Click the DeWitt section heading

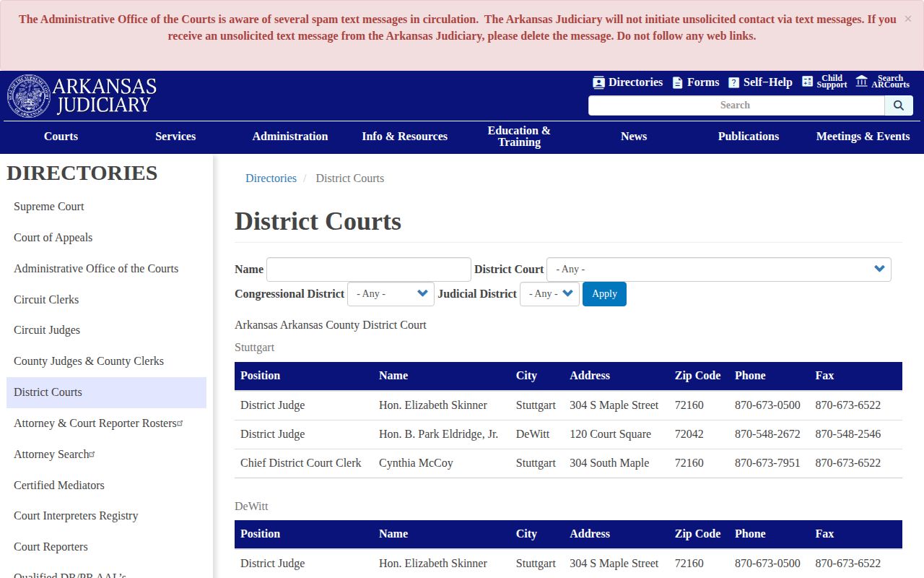251,506
